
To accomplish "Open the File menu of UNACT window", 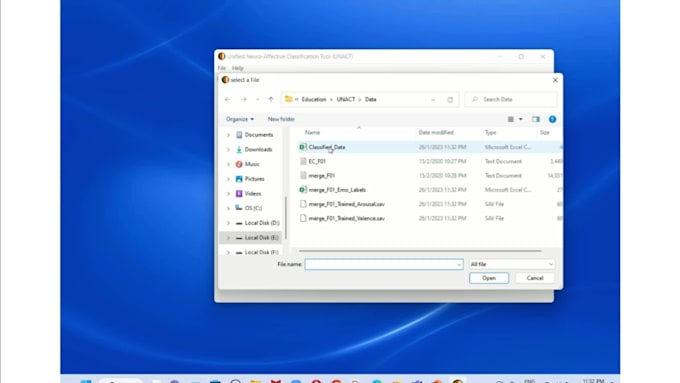I will [x=222, y=68].
